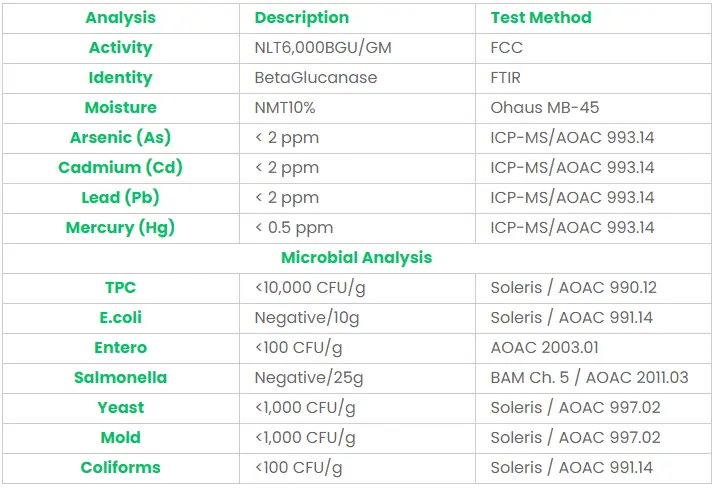Viewport: 715px width, 488px height.
Task: Select the Arsenic (As) row label
Action: 120,138
